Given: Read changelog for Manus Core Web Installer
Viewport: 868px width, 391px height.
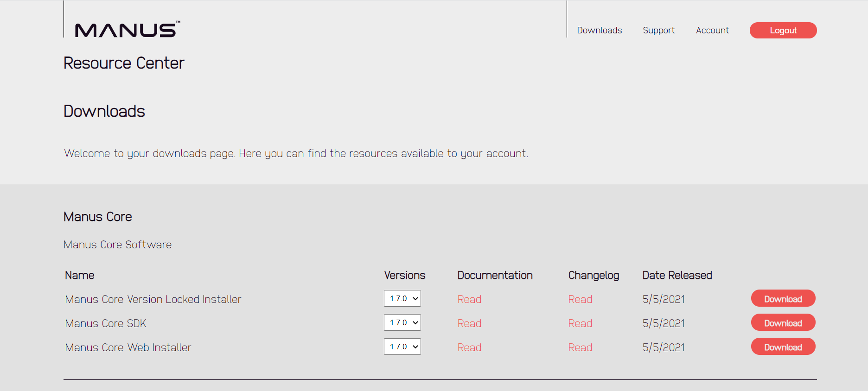Looking at the screenshot, I should click(x=580, y=347).
